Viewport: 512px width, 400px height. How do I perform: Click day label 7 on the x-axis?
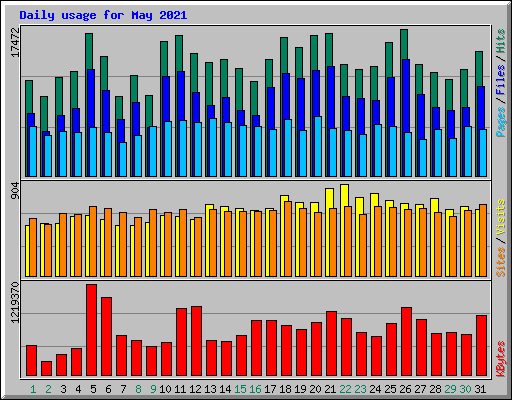[x=123, y=389]
